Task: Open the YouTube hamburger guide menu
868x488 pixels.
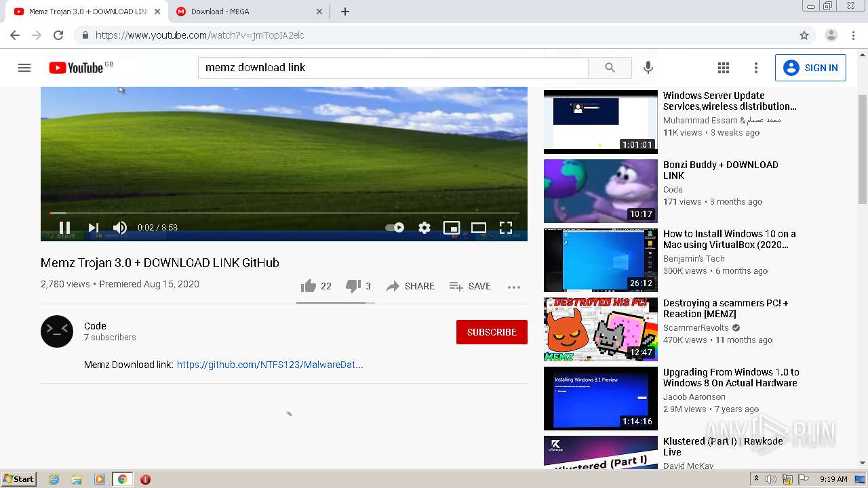Action: [x=24, y=68]
